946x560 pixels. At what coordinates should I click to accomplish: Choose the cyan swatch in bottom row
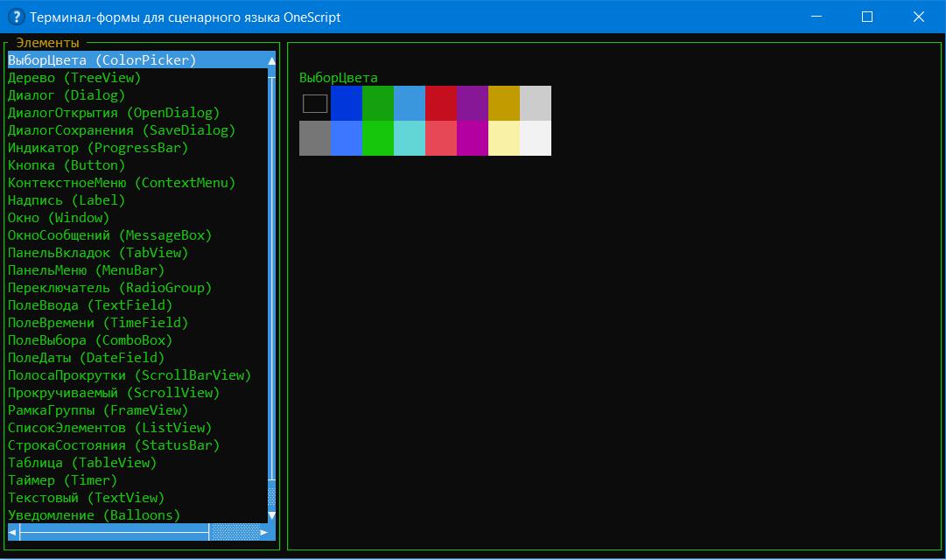pos(410,138)
